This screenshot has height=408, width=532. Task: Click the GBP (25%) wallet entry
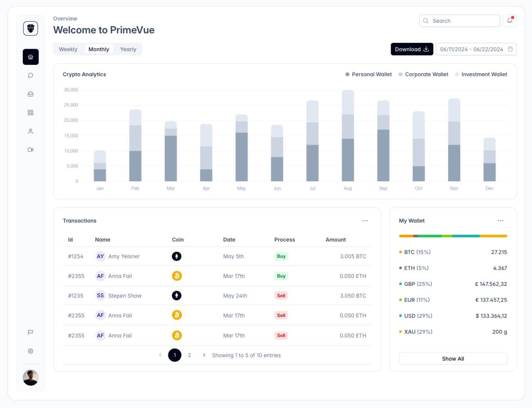tap(453, 284)
